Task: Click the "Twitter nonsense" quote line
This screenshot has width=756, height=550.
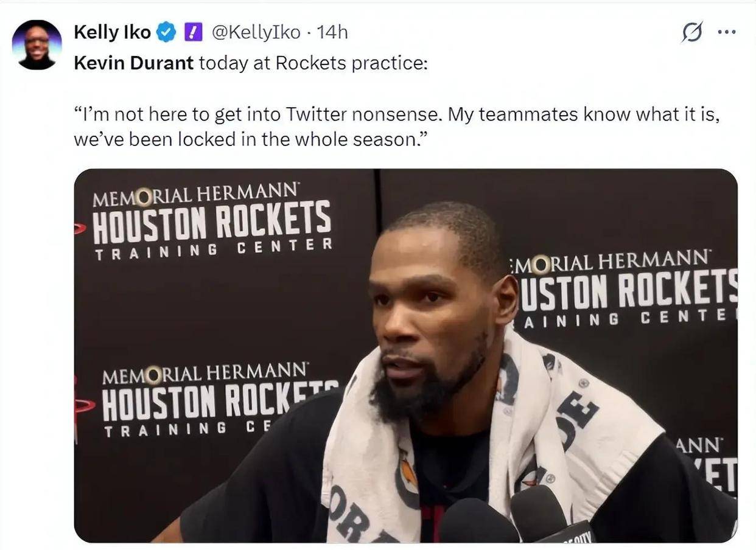Action: (x=396, y=114)
